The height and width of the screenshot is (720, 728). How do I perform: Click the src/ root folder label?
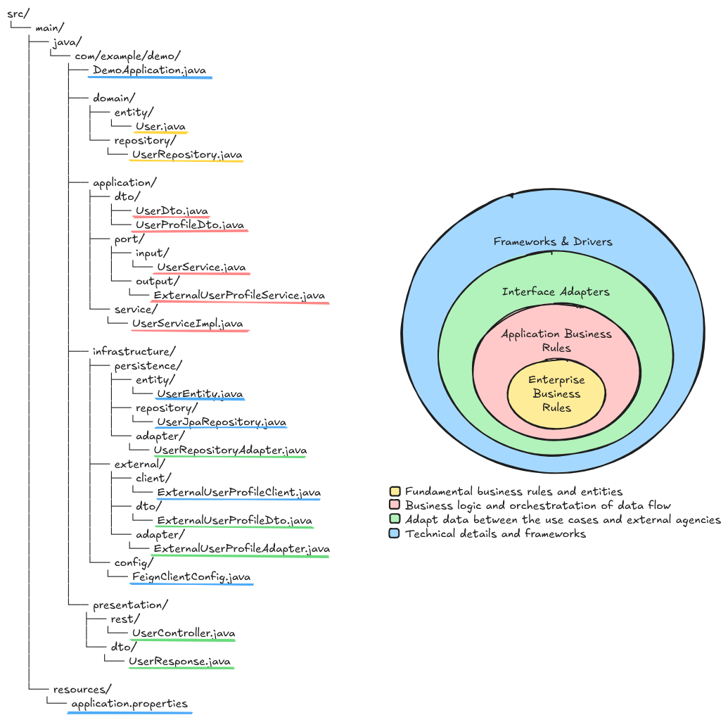[18, 14]
